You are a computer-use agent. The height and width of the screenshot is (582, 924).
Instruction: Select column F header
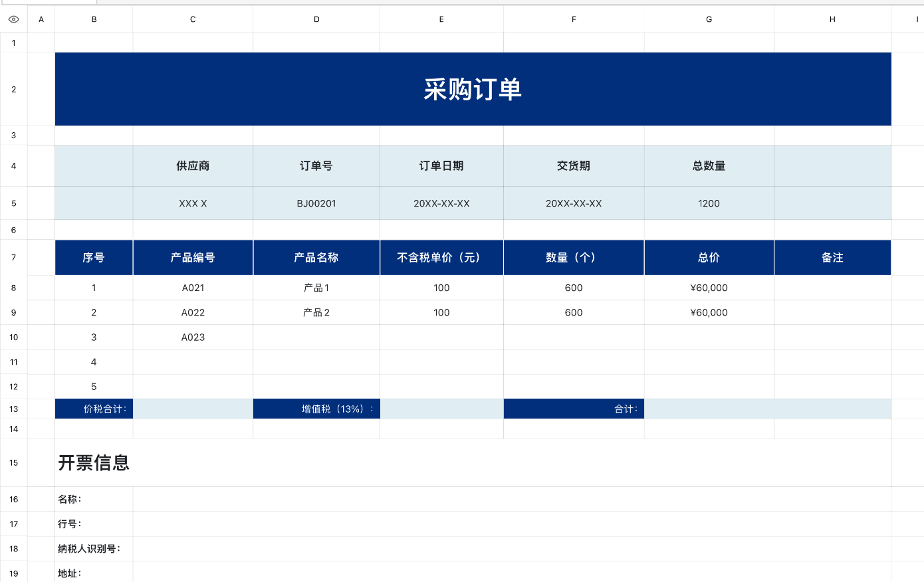(574, 19)
